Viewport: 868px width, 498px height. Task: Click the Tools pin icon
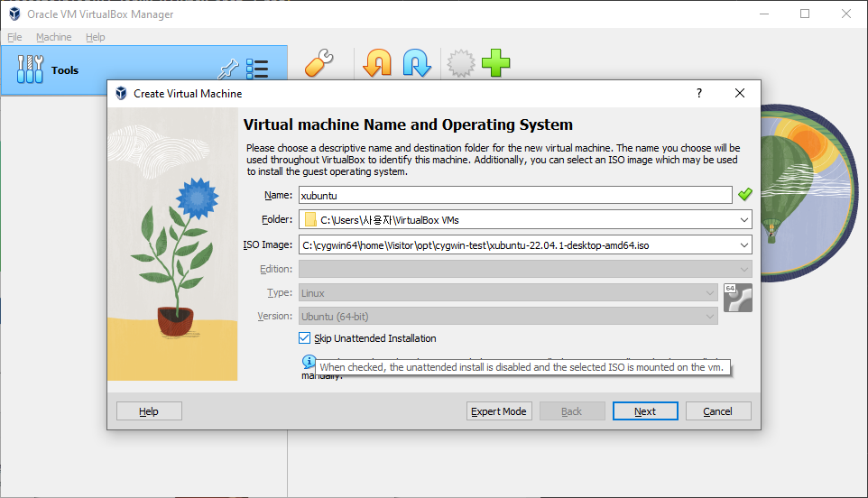[x=227, y=69]
